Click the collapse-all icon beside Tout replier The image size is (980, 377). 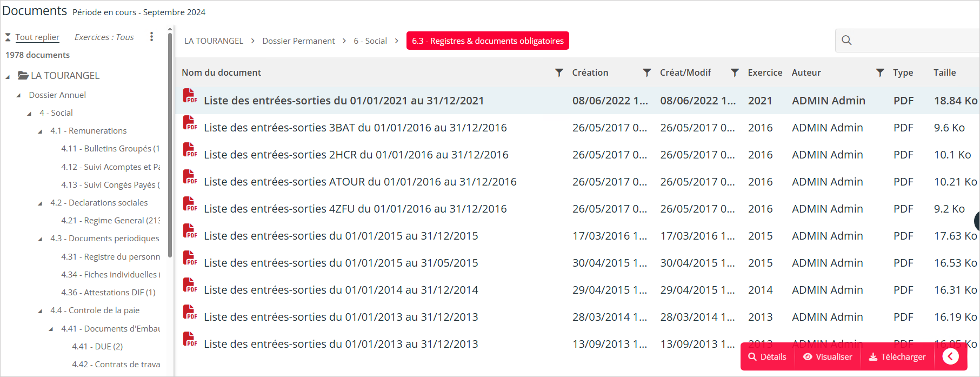8,37
